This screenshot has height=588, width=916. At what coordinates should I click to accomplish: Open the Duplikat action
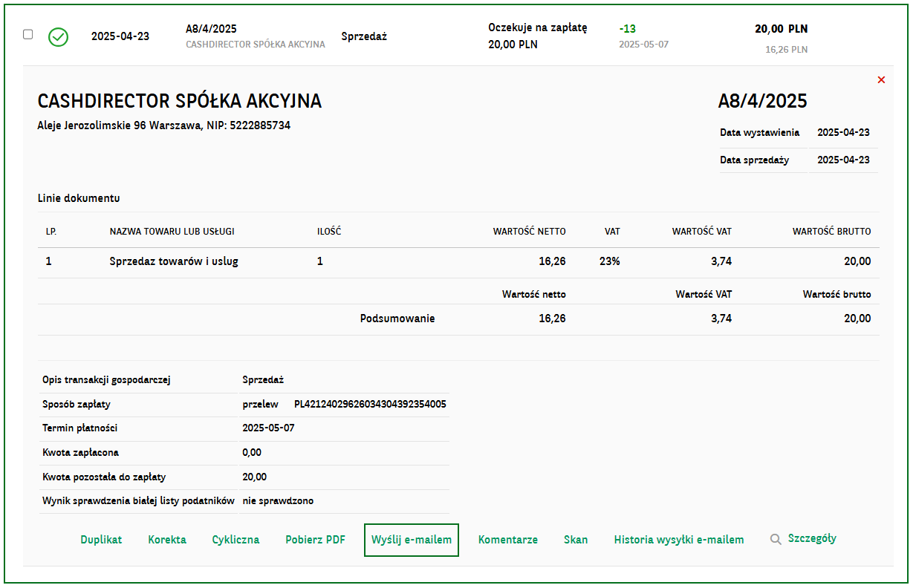[x=101, y=540]
